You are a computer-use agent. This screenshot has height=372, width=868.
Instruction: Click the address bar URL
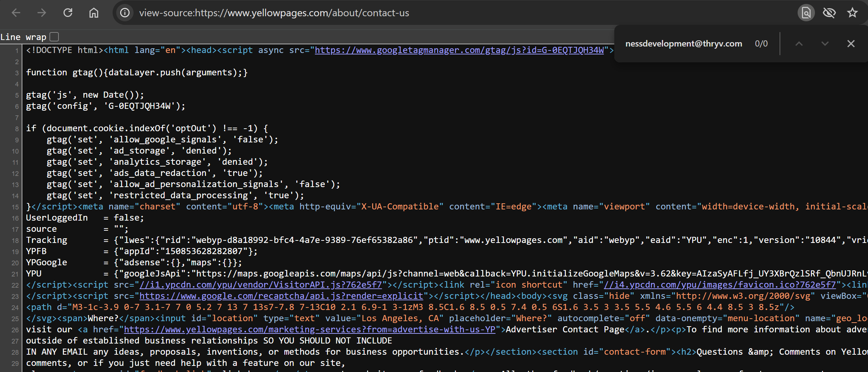click(x=274, y=13)
